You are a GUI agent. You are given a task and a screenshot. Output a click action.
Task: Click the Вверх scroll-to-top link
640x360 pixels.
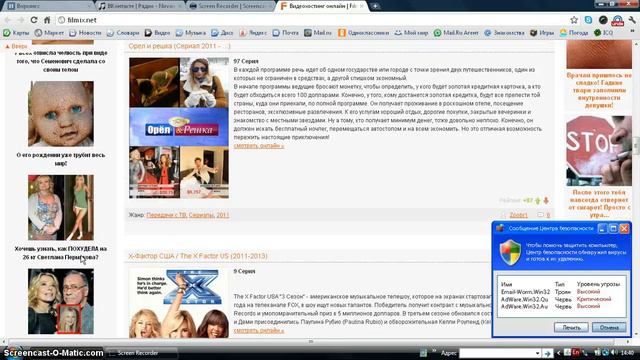pyautogui.click(x=16, y=47)
